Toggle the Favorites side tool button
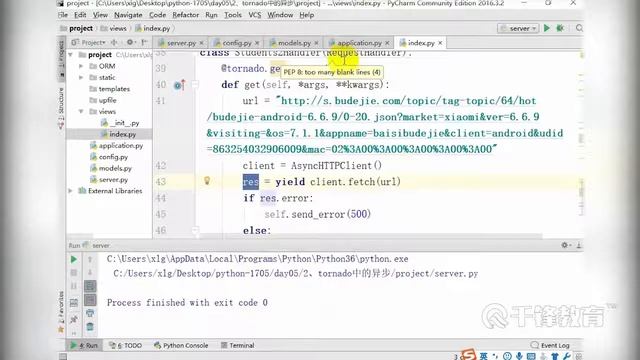Screen dimensions: 640x360 point(61,312)
